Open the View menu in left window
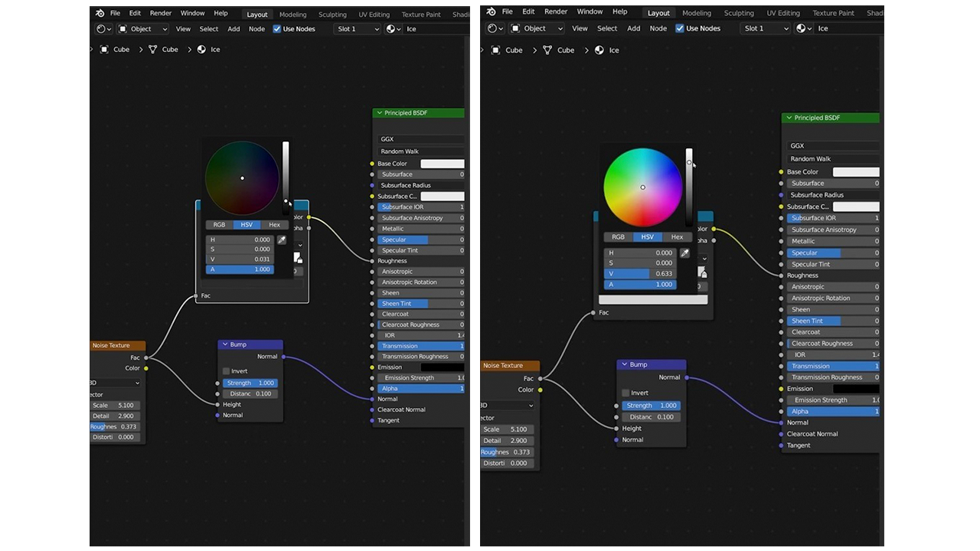 click(183, 29)
